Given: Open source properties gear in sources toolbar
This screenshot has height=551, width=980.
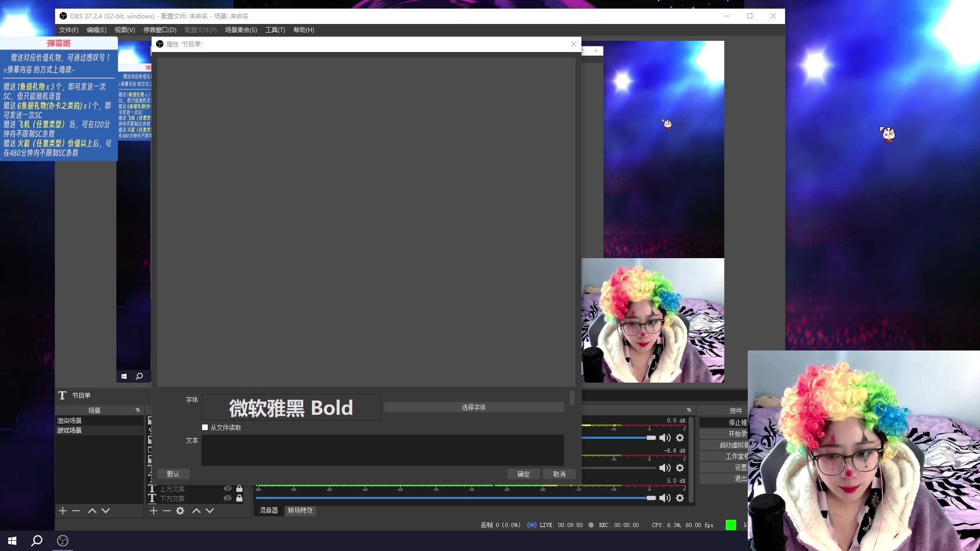Looking at the screenshot, I should point(180,511).
